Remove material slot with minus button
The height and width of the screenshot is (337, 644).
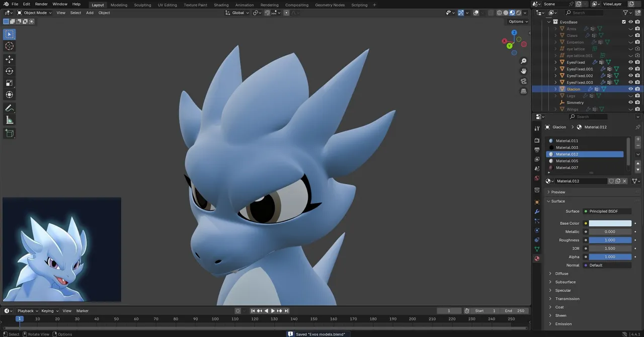[x=638, y=145]
